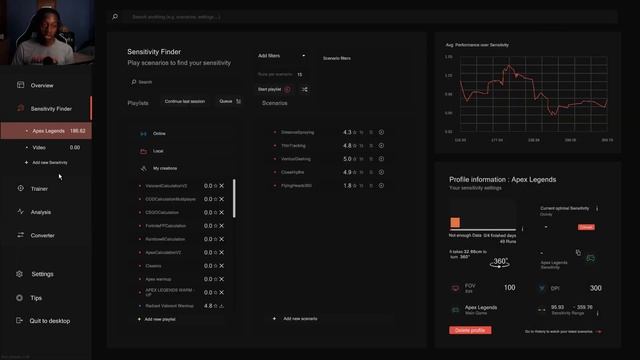Favorite the ValorantCalculationV2 playlist star
This screenshot has width=640, height=360.
point(216,186)
